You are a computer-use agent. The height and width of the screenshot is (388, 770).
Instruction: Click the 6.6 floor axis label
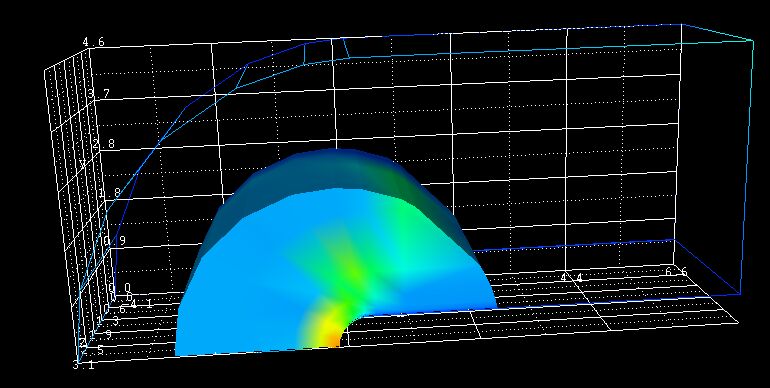(676, 272)
